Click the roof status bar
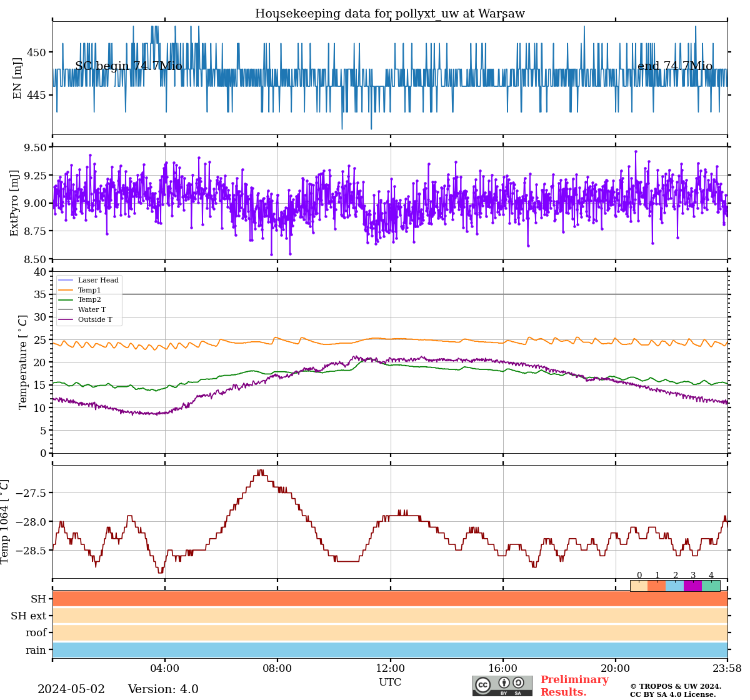This screenshot has width=750, height=700. 390,632
